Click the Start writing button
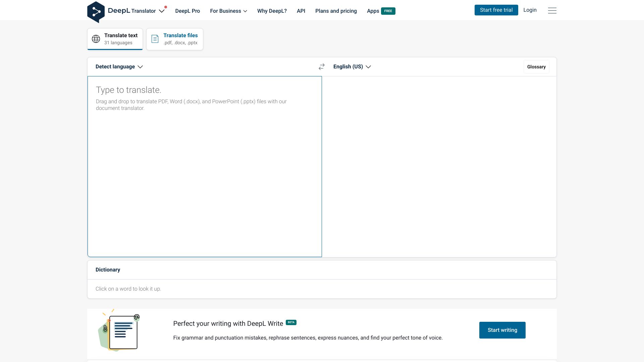 [x=502, y=330]
